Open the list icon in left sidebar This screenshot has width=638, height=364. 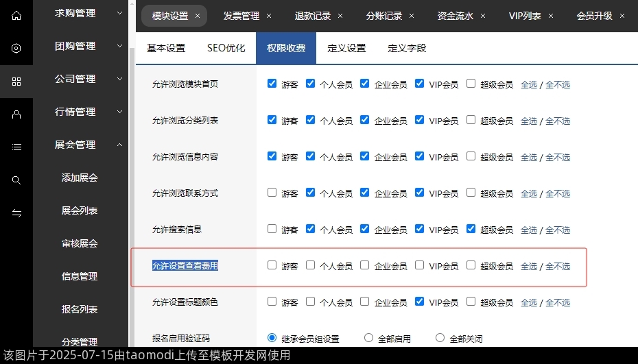click(x=16, y=147)
